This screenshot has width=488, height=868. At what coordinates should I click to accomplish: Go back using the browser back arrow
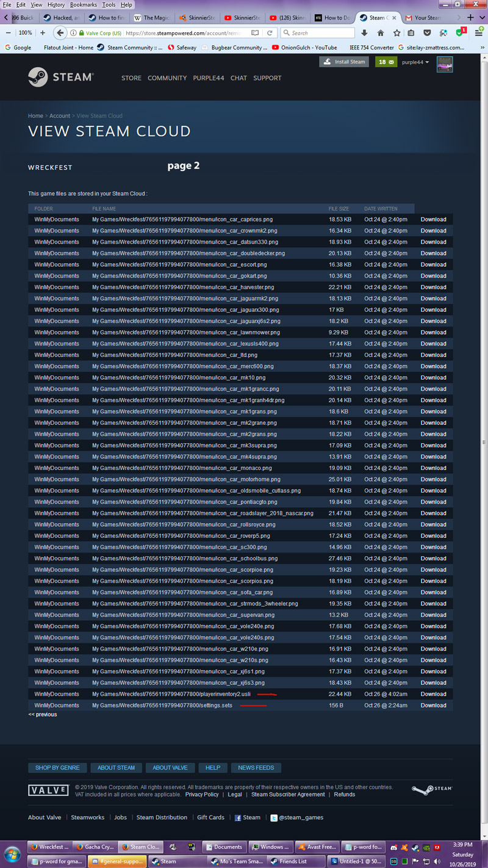click(60, 33)
